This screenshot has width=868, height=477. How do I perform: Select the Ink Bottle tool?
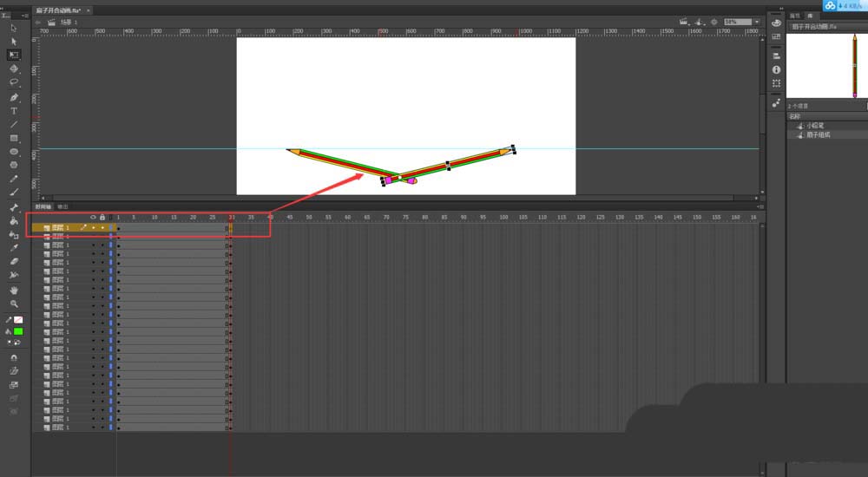[x=14, y=234]
